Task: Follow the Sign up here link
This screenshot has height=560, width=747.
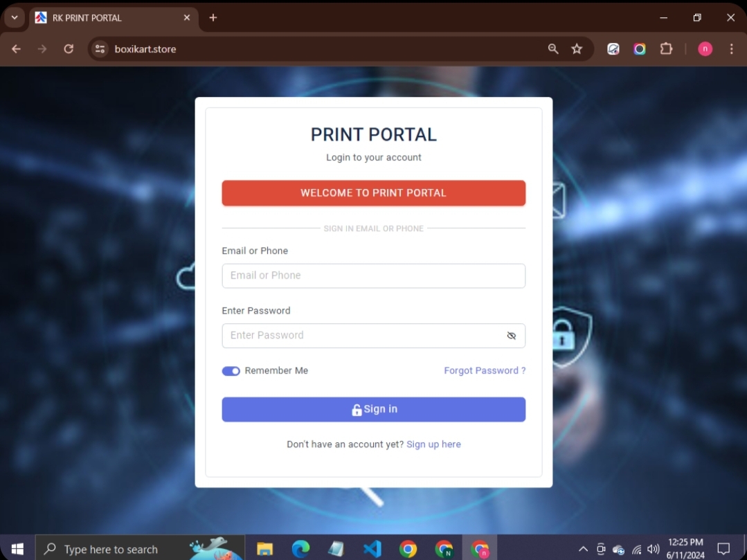Action: 433,444
